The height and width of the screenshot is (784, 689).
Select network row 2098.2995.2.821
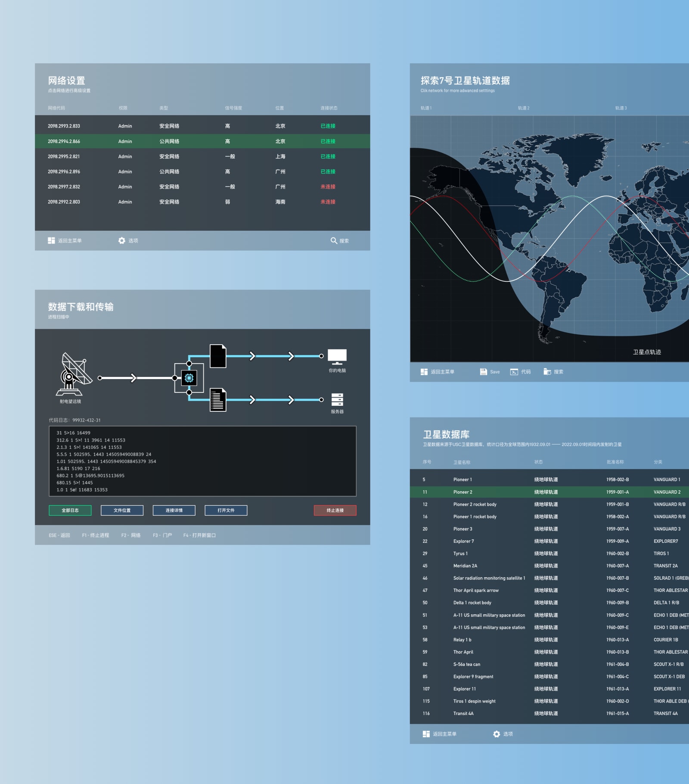202,156
